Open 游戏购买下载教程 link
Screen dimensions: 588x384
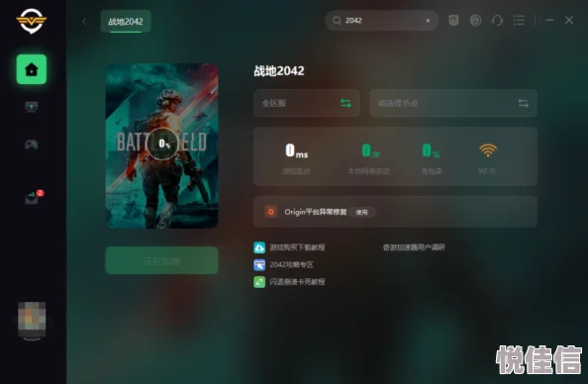point(297,247)
